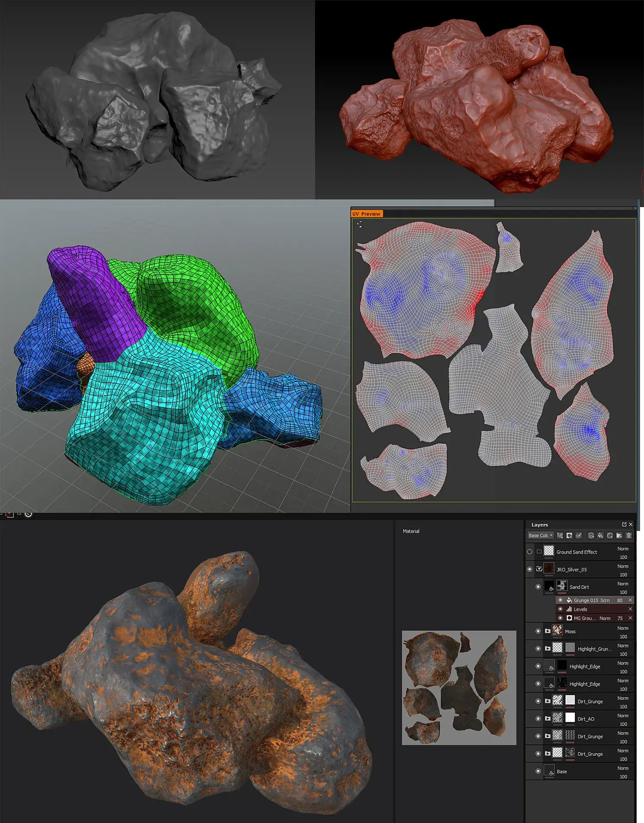The height and width of the screenshot is (823, 644).
Task: Undock the Layers panel with pop-out icon
Action: pyautogui.click(x=624, y=524)
